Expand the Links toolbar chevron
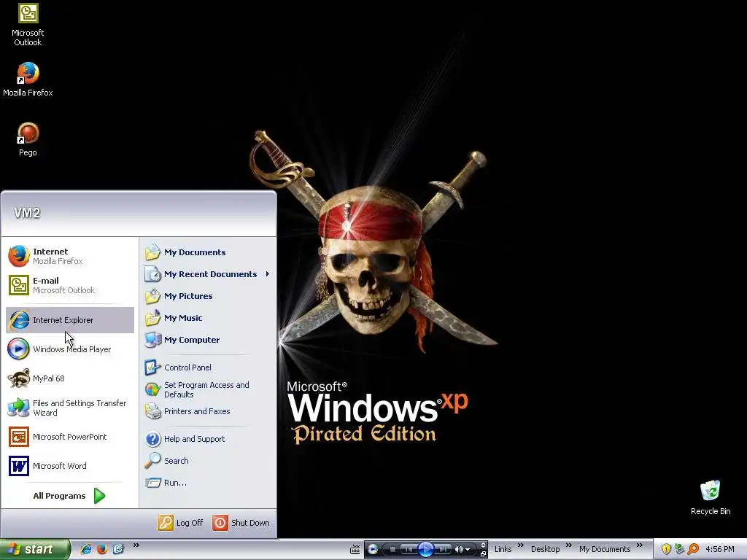Viewport: 747px width, 560px height. pos(521,545)
